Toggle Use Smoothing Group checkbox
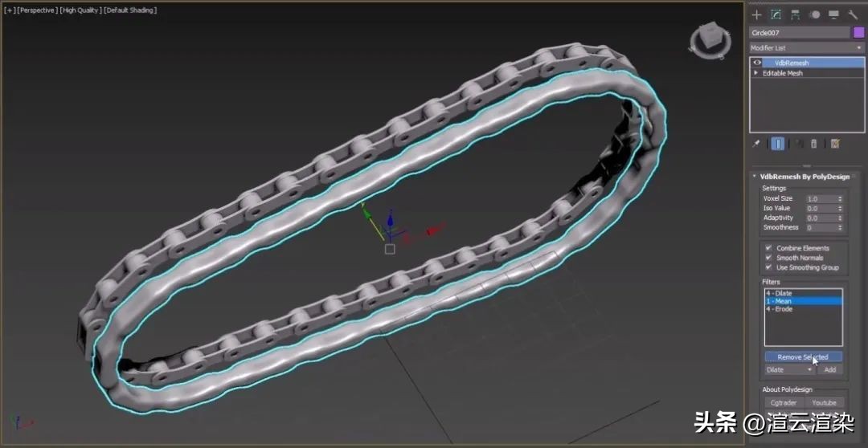868x448 pixels. 768,267
